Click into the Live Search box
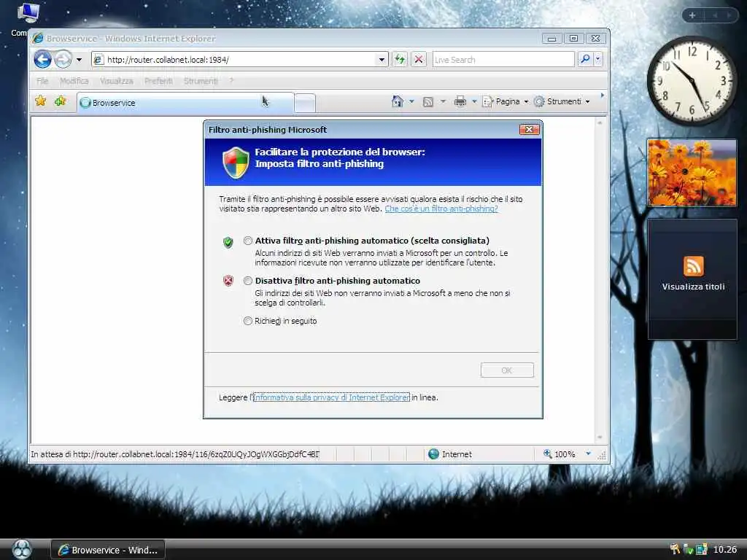Image resolution: width=747 pixels, height=560 pixels. [503, 60]
